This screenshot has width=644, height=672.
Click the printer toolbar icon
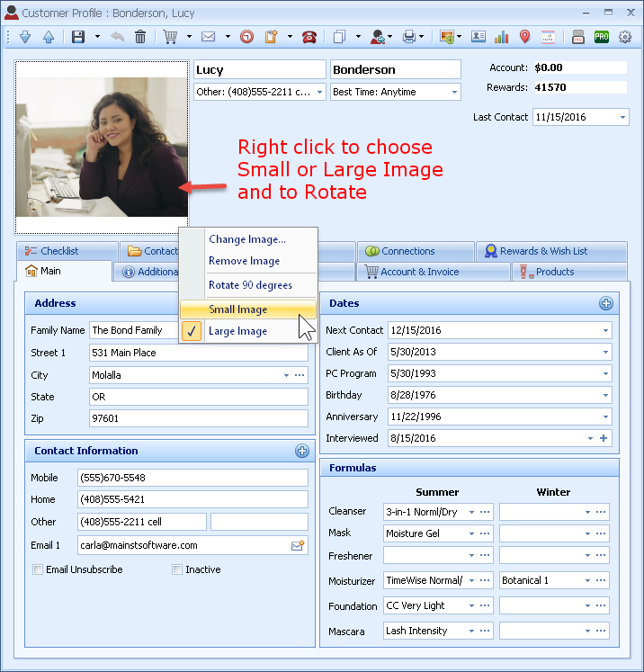coord(409,37)
